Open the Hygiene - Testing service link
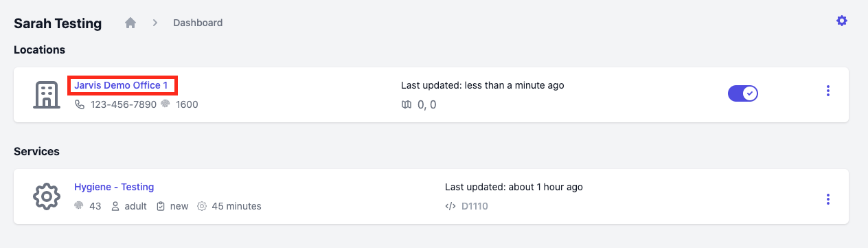The height and width of the screenshot is (248, 868). click(114, 187)
